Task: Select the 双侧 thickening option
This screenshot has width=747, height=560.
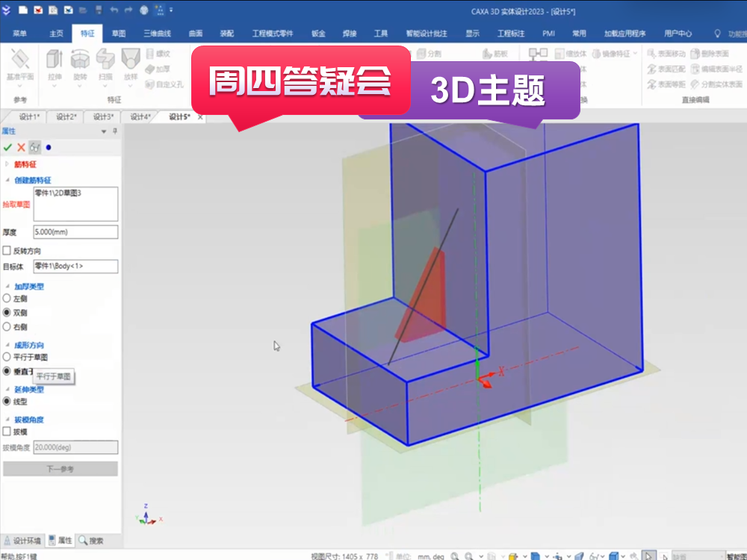Action: [8, 313]
